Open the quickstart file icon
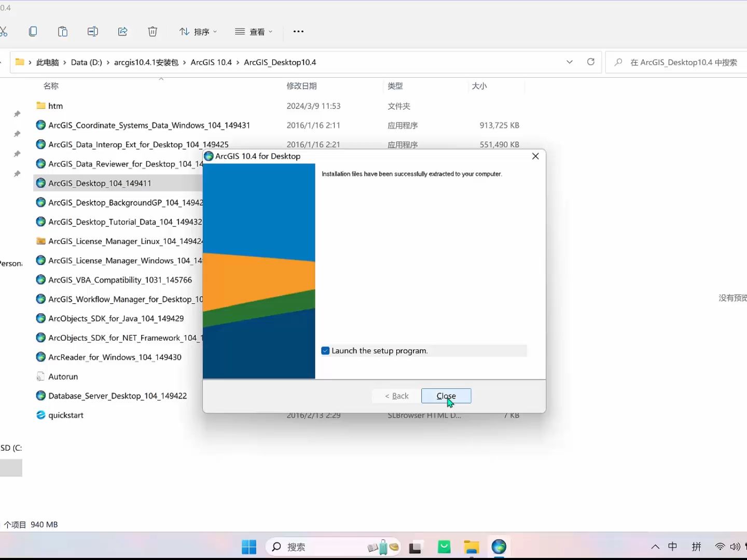 tap(40, 415)
